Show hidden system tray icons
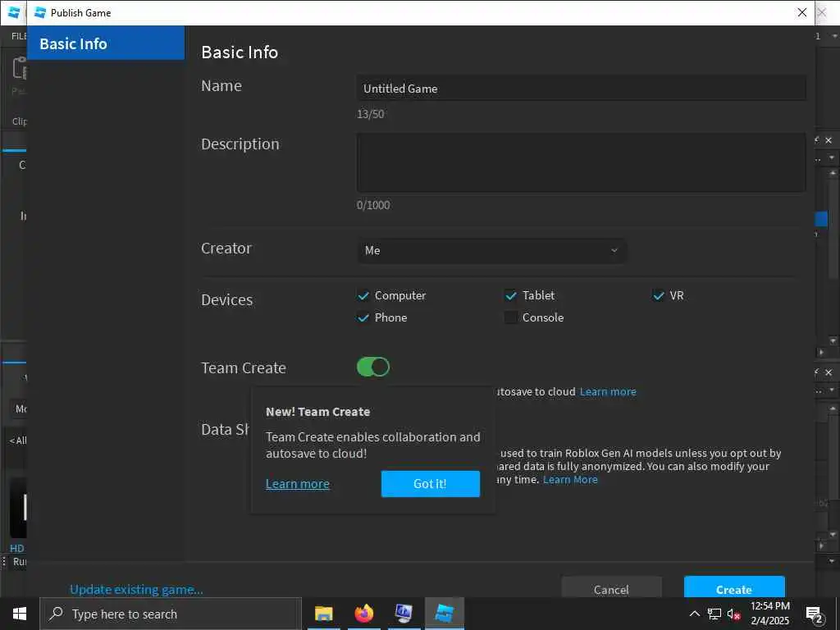Image resolution: width=840 pixels, height=630 pixels. (x=694, y=614)
